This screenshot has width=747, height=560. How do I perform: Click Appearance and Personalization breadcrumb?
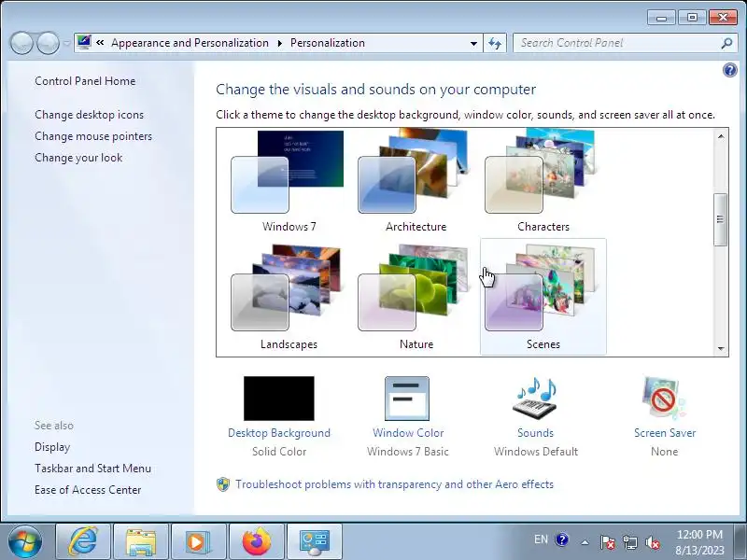pos(190,43)
